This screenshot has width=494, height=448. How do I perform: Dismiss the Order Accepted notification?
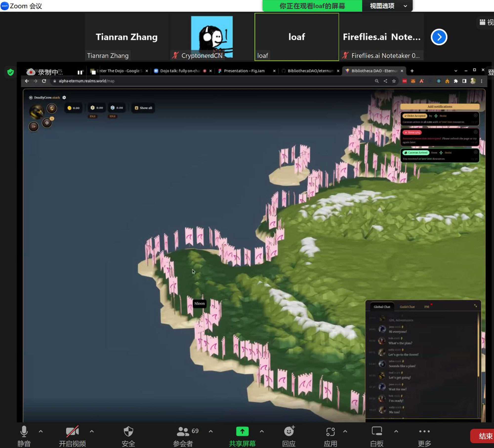pos(475,115)
